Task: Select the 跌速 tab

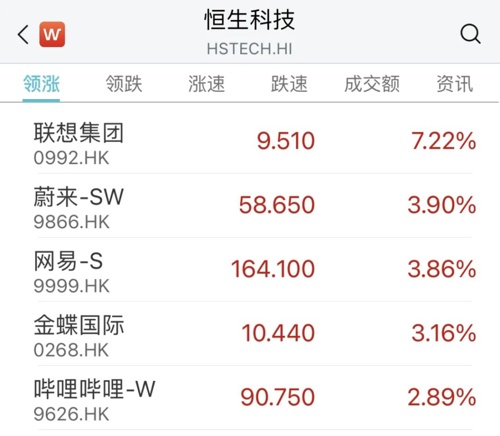Action: pyautogui.click(x=289, y=84)
